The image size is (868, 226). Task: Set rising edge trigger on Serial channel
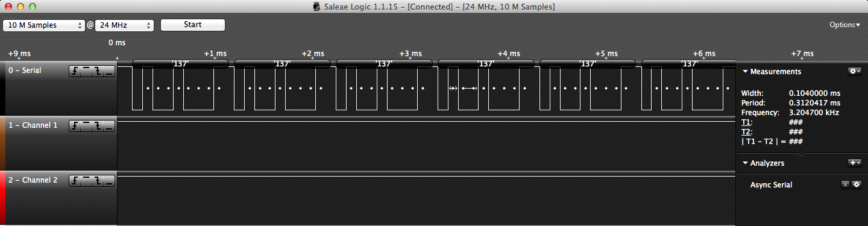point(75,71)
